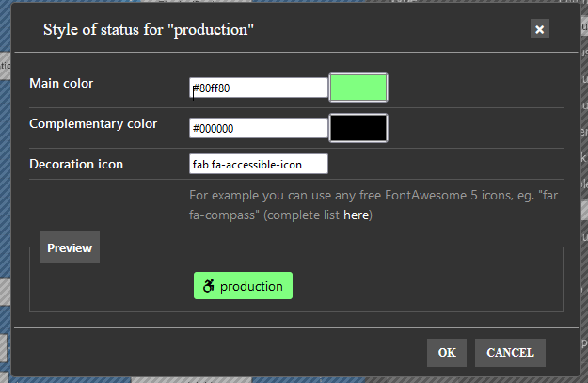The width and height of the screenshot is (588, 383).
Task: Focus the Decoration icon text field
Action: (x=258, y=165)
